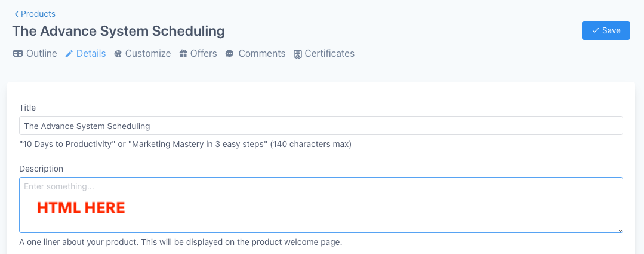Click the checkmark icon inside Save
This screenshot has height=254, width=644.
click(x=595, y=30)
